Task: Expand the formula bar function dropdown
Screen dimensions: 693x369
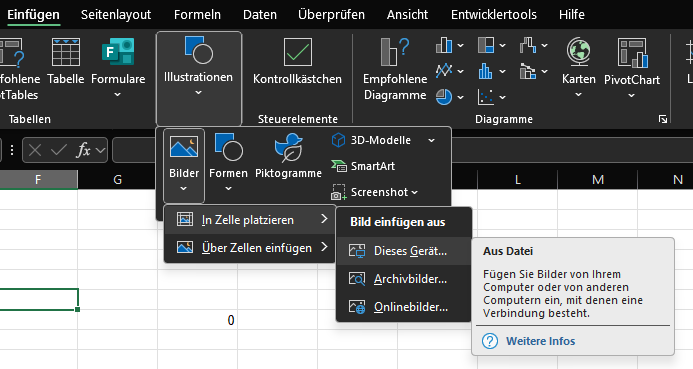Action: tap(100, 151)
